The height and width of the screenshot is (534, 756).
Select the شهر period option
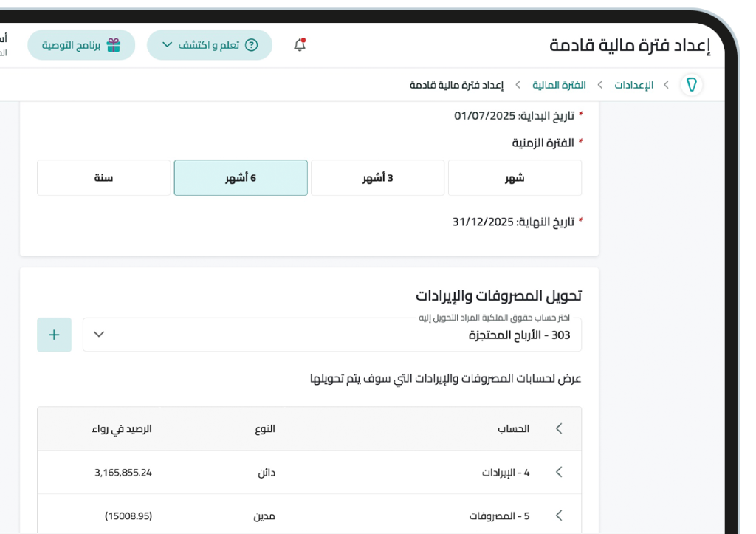515,177
